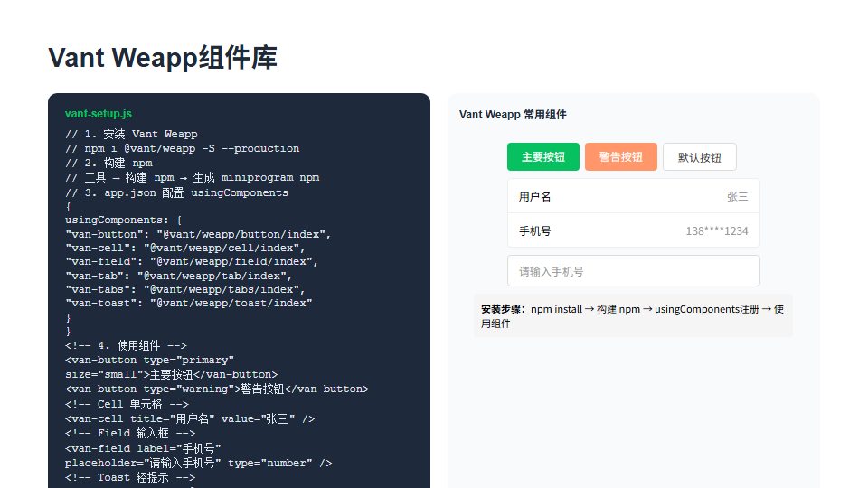This screenshot has height=488, width=868.
Task: Click the '<!-- Cell 单元格 -->' comment line
Action: pyautogui.click(x=127, y=404)
